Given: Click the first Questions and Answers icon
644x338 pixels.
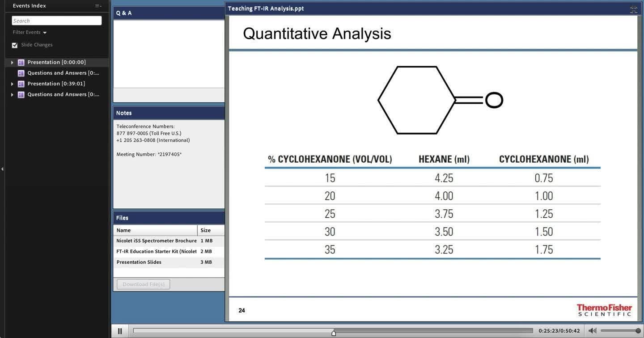Looking at the screenshot, I should 21,73.
